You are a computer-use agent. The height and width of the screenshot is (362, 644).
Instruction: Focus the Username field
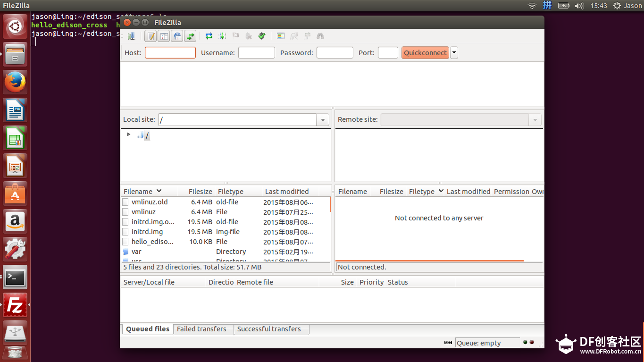click(257, 53)
